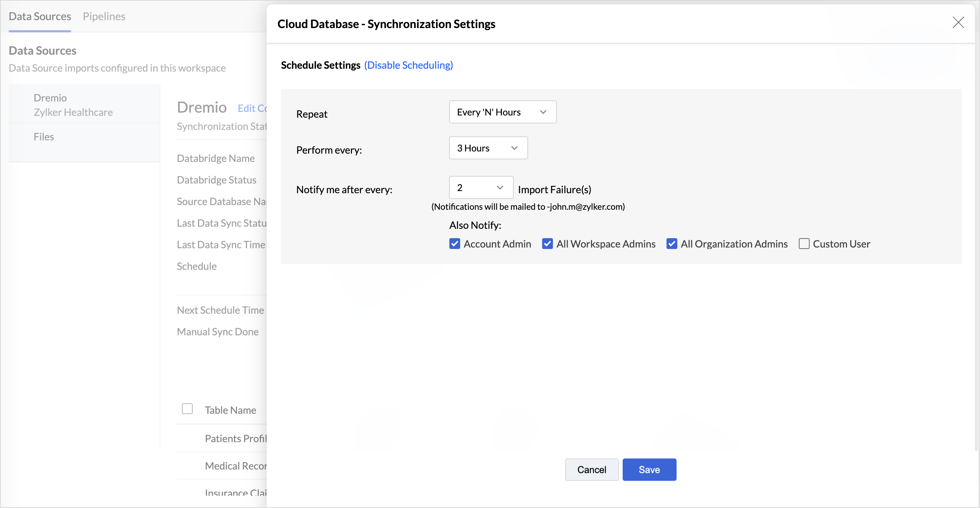Open the import failures count dropdown
The image size is (980, 508).
tap(481, 188)
